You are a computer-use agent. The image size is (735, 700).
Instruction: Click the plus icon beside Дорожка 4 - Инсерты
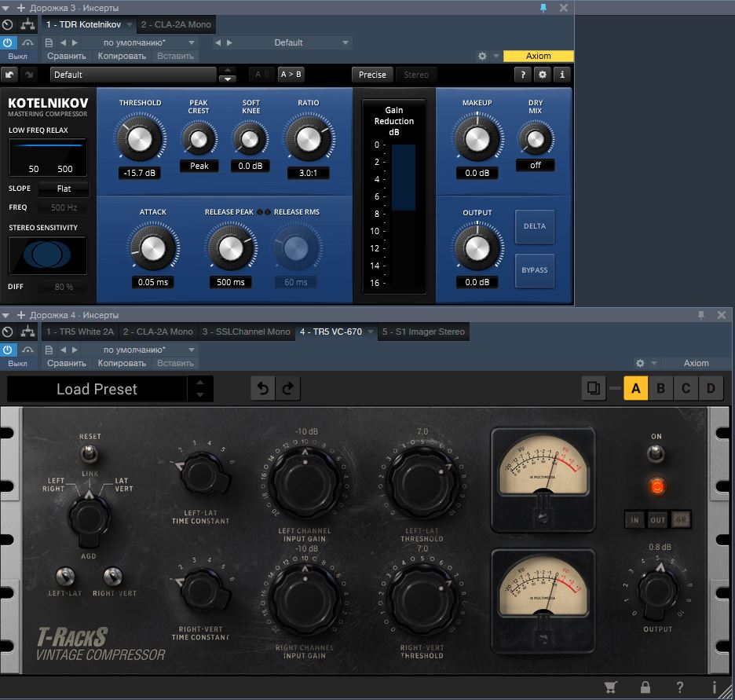[x=21, y=315]
